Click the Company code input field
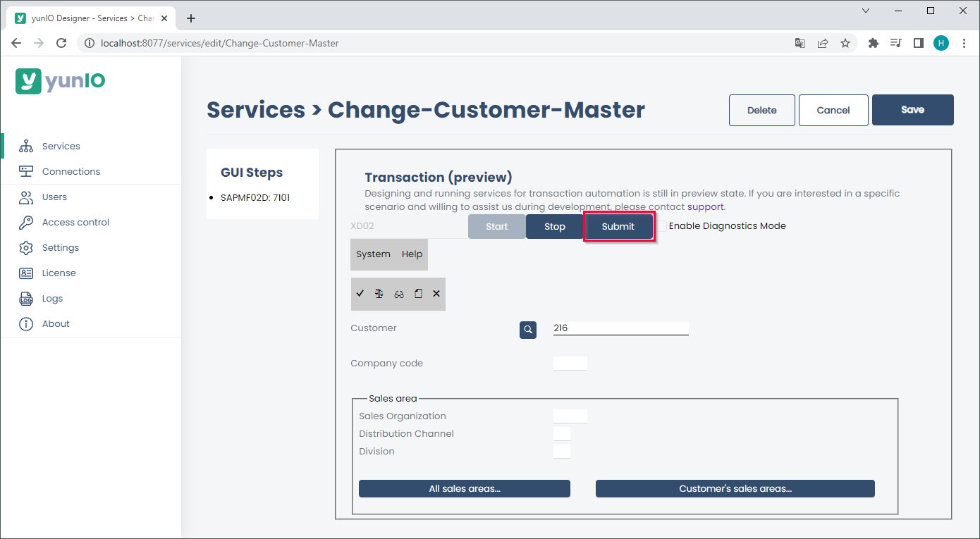The height and width of the screenshot is (539, 980). point(570,364)
